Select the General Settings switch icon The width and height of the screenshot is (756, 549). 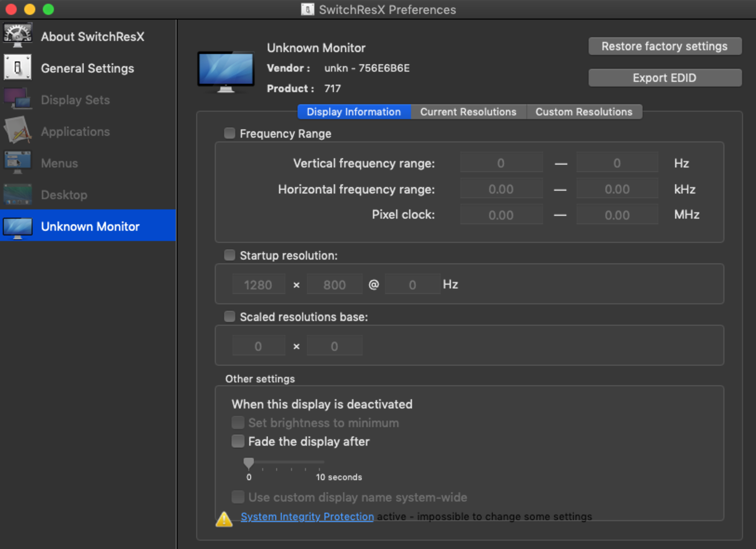click(18, 68)
